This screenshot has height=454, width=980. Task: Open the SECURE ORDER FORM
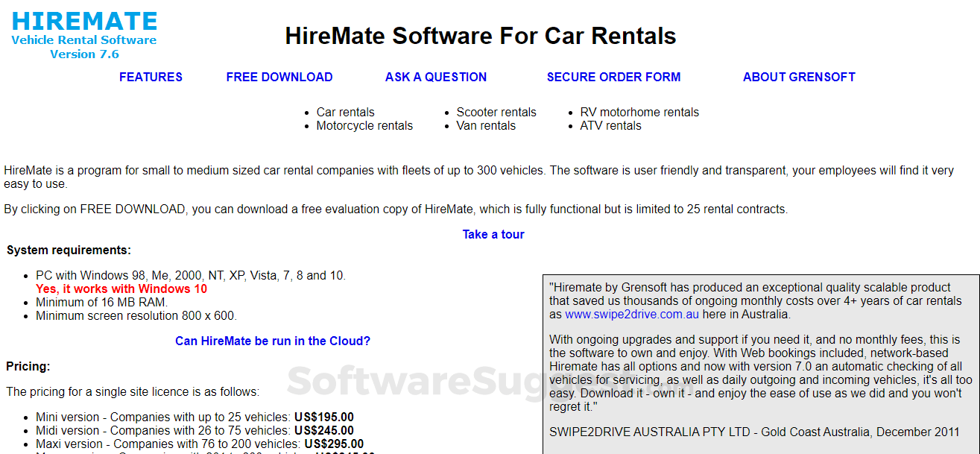[x=614, y=77]
